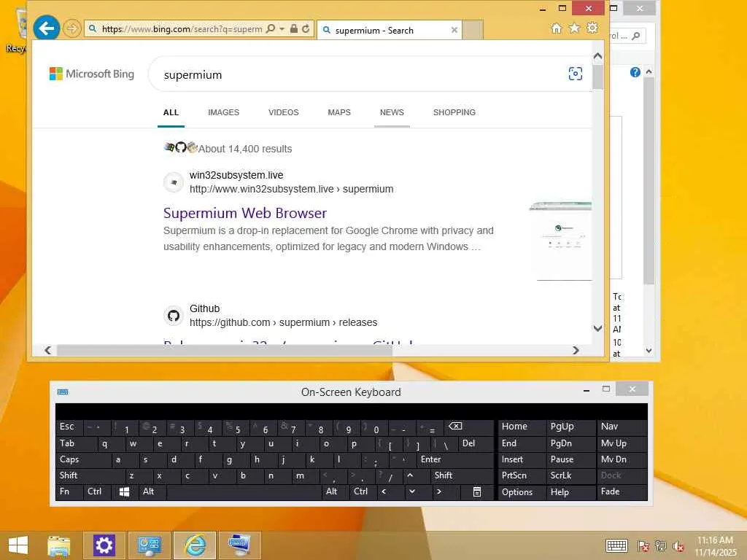Click the Github site favicon in results
Viewport: 747px width, 560px height.
click(174, 316)
